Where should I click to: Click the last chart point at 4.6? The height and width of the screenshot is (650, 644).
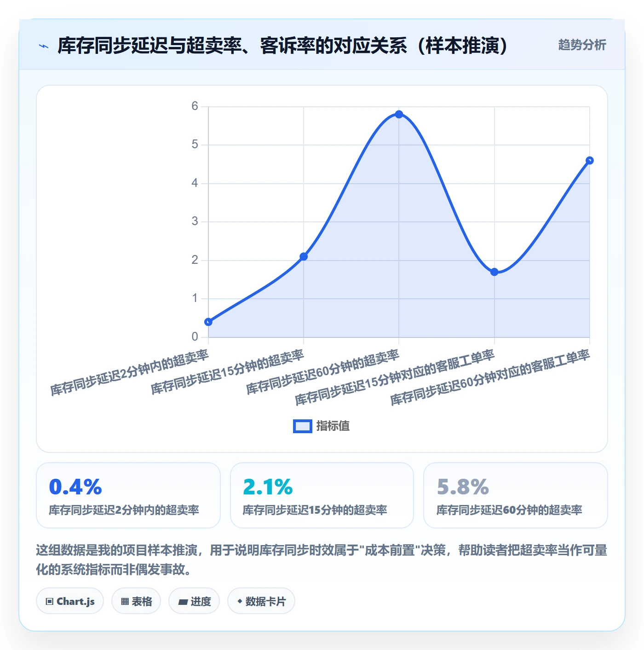(x=590, y=161)
